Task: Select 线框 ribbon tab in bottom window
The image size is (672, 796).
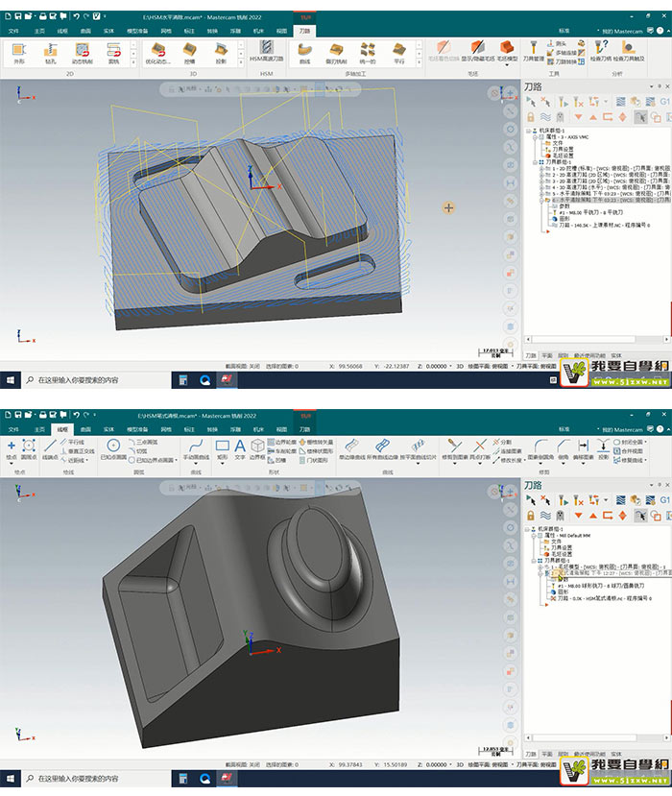Action: [62, 429]
